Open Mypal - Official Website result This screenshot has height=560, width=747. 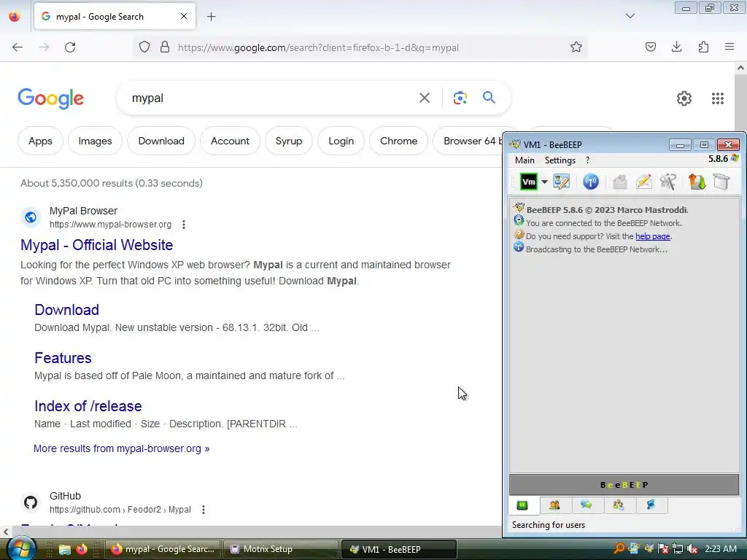pos(97,245)
